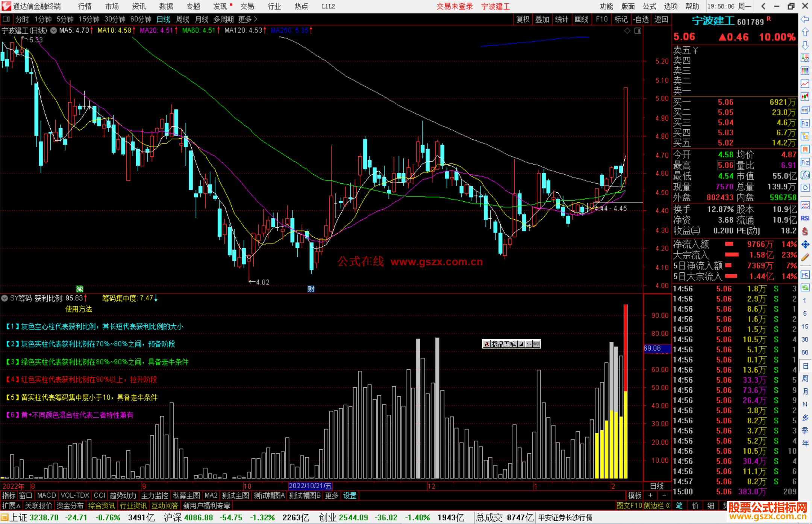812x524 pixels.
Task: Click the left arrow back icon in sidebar
Action: [x=805, y=19]
